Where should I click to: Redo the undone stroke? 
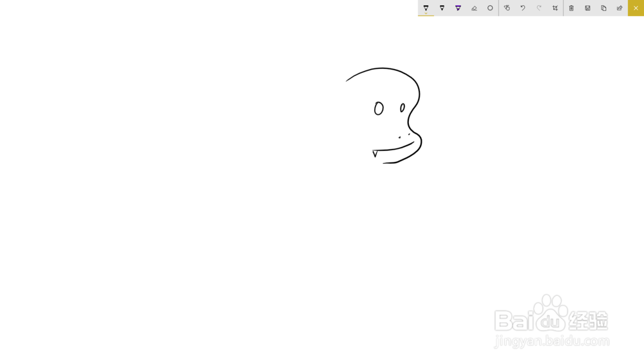539,8
